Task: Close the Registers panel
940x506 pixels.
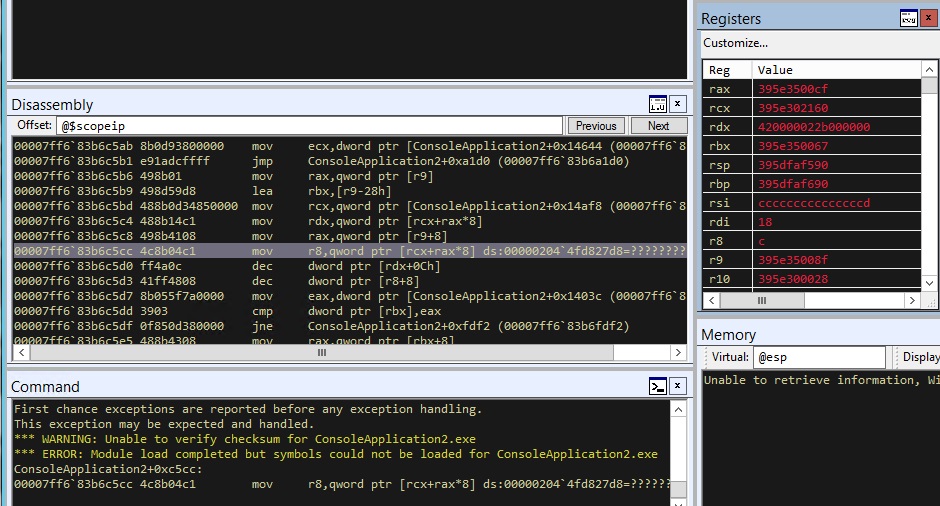Action: point(929,19)
